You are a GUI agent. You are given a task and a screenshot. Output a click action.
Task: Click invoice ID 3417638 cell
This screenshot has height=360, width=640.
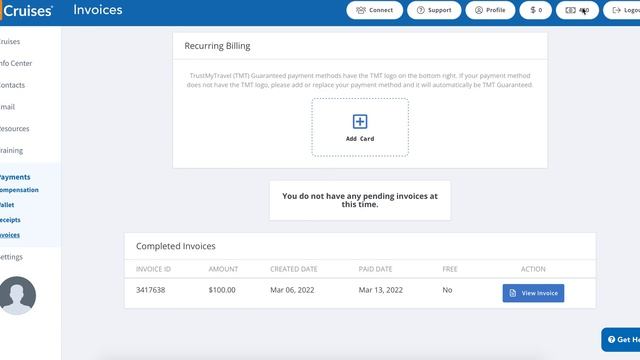pyautogui.click(x=150, y=290)
